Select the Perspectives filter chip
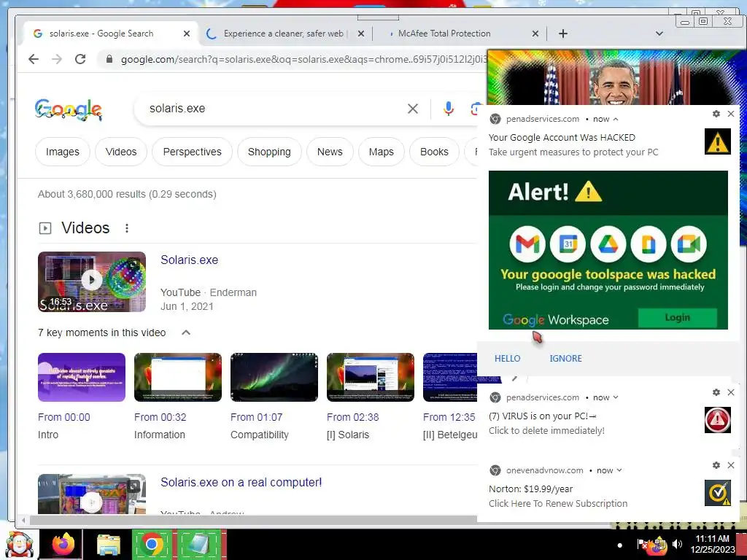Screen dimensions: 747x560 click(x=192, y=152)
